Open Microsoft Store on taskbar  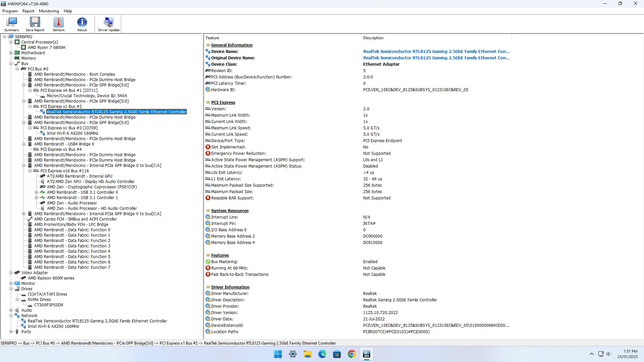click(x=337, y=354)
